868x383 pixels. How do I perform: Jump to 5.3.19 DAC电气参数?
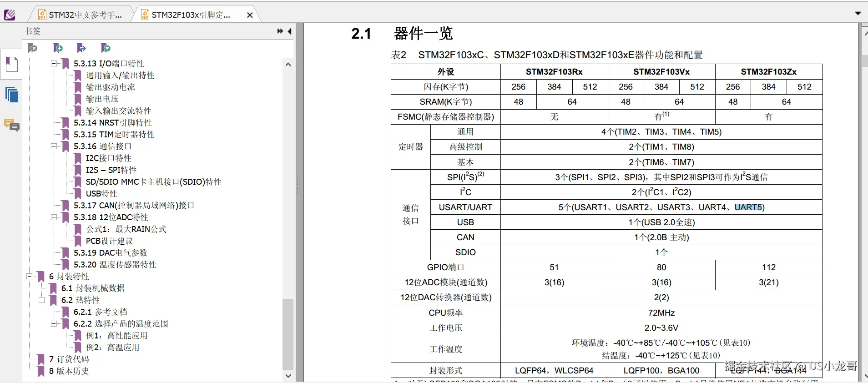111,253
